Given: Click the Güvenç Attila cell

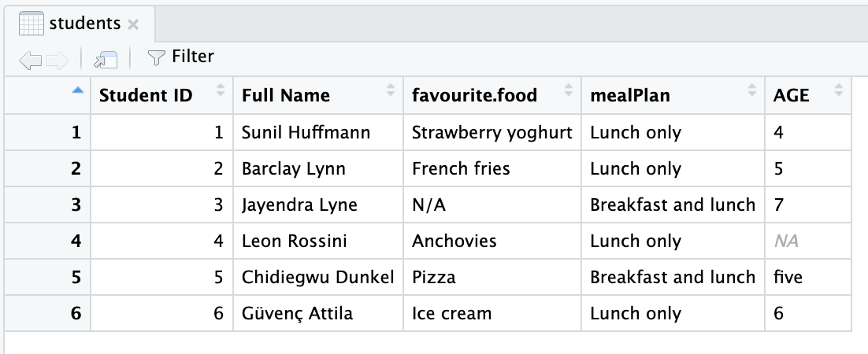Looking at the screenshot, I should click(298, 314).
